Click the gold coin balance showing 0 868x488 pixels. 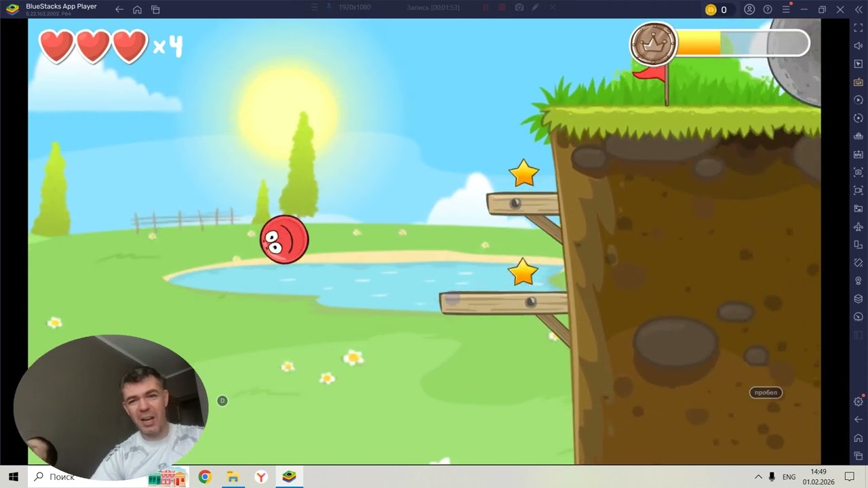(x=716, y=9)
